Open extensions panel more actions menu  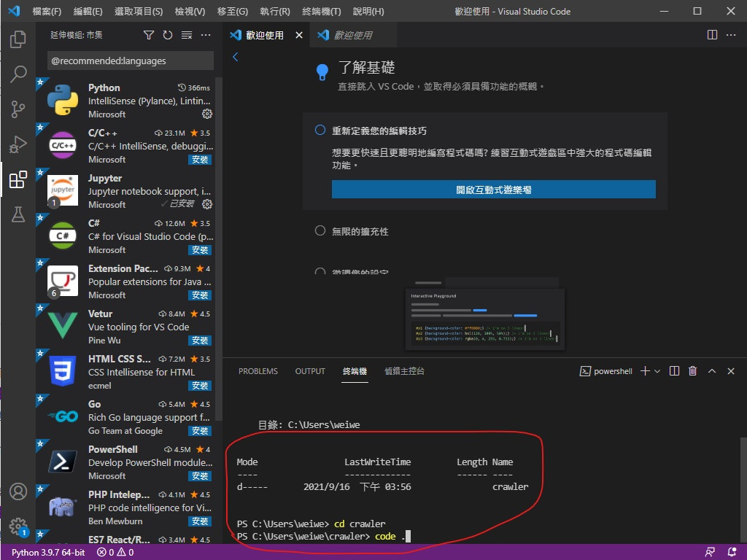(206, 35)
